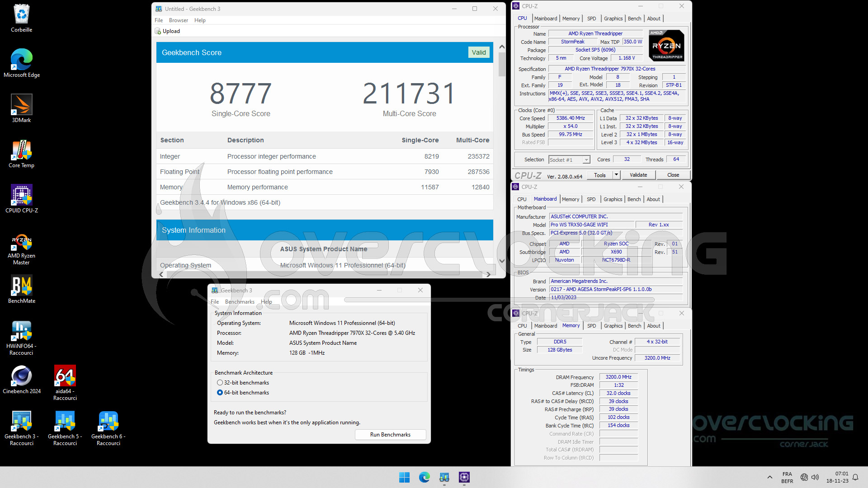Open Geekbench 3 desktop shortcut
The height and width of the screenshot is (488, 868).
coord(22,428)
